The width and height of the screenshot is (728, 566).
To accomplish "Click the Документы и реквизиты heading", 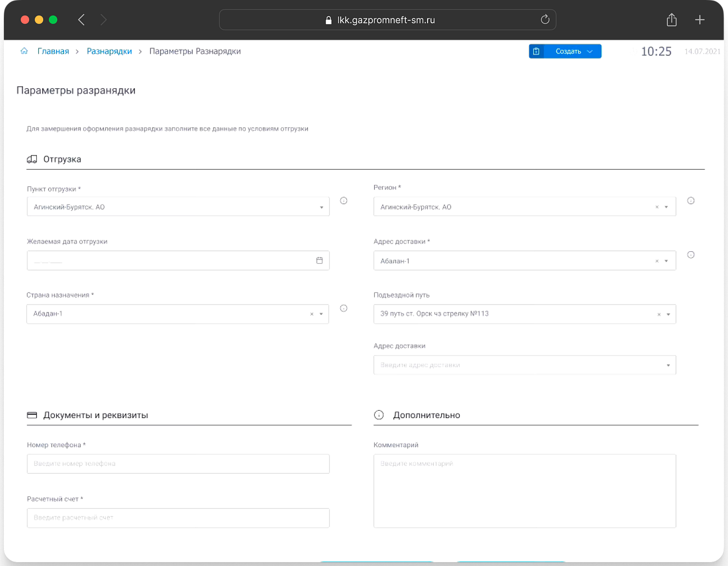I will [x=96, y=415].
